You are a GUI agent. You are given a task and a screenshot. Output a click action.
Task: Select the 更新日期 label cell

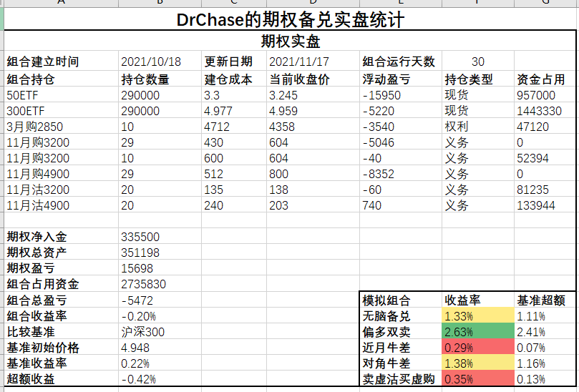coord(234,62)
